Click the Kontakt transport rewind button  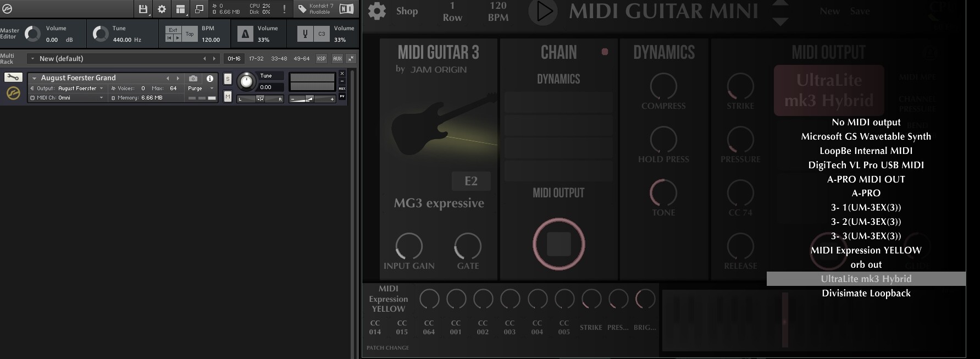(169, 38)
